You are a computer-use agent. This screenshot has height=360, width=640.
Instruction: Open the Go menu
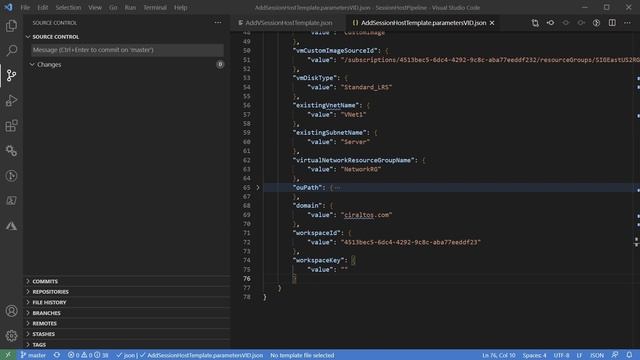click(113, 7)
